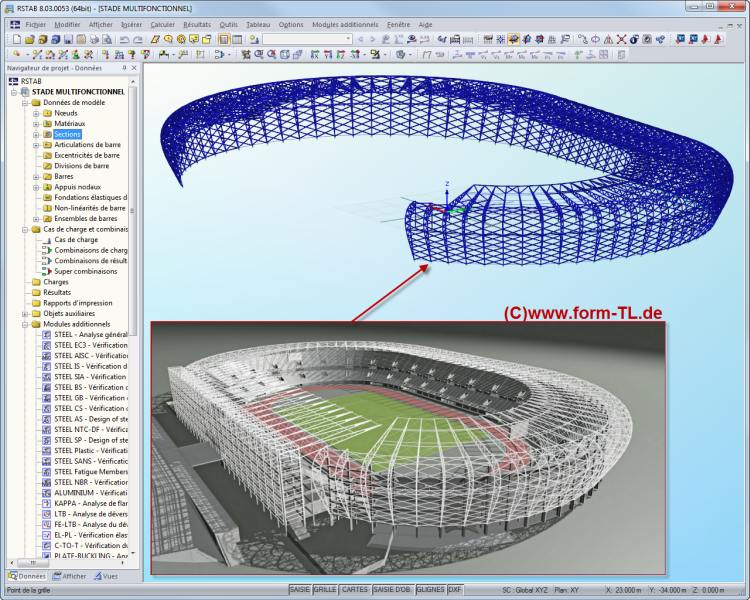Open the toolbar load case dropdown

point(348,39)
